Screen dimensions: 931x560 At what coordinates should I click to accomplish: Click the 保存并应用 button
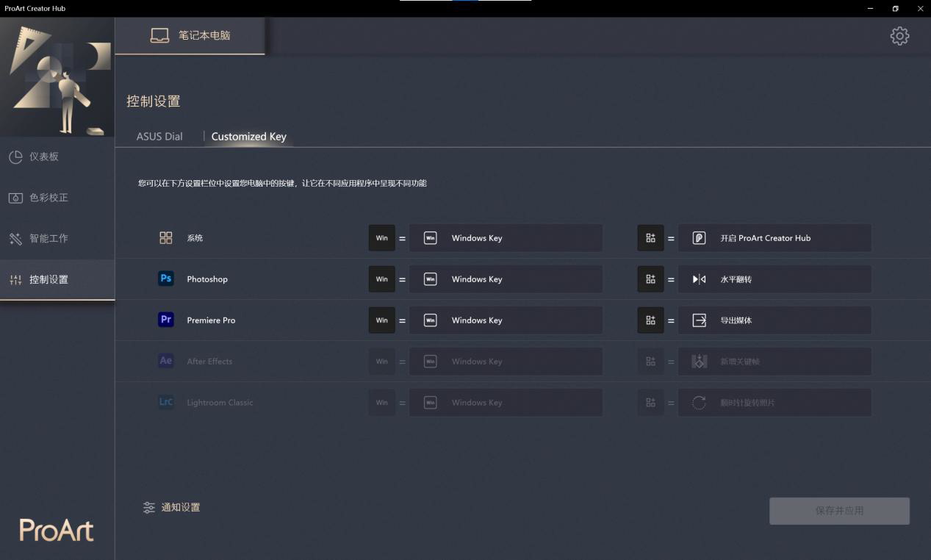pos(839,511)
